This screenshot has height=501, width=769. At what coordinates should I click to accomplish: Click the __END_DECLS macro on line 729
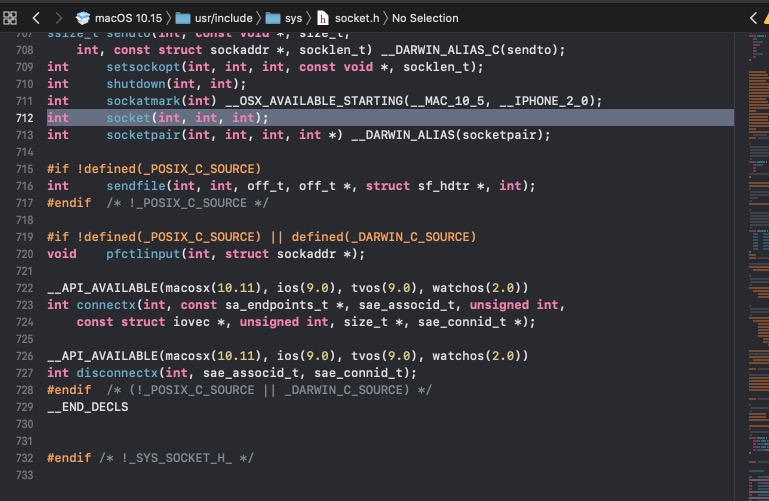pyautogui.click(x=88, y=407)
